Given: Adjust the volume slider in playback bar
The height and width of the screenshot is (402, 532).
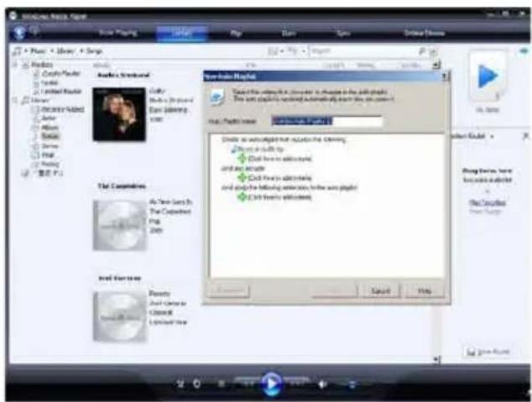Looking at the screenshot, I should click(352, 384).
